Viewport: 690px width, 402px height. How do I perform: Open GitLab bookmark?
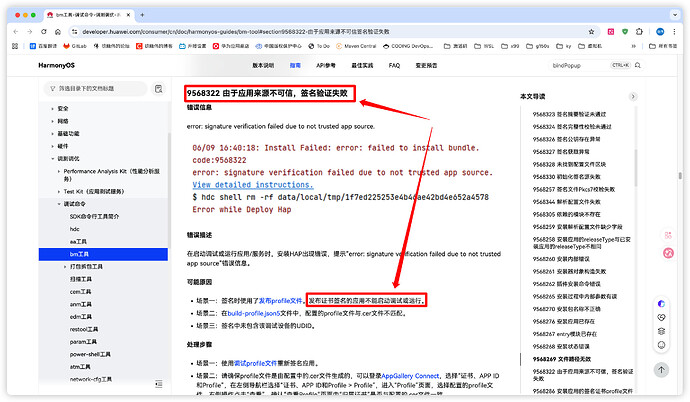pyautogui.click(x=75, y=46)
